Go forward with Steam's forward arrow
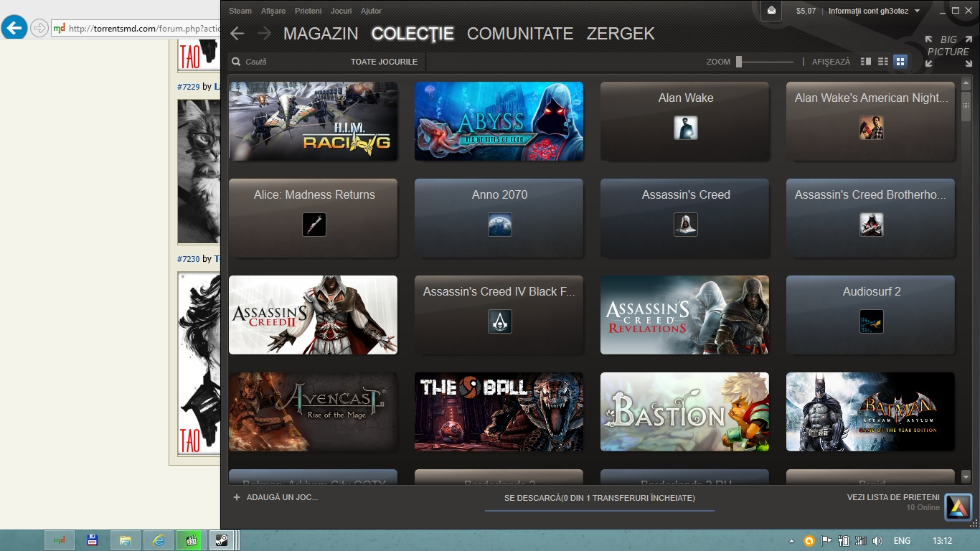Screen dimensions: 980x551 click(x=264, y=34)
